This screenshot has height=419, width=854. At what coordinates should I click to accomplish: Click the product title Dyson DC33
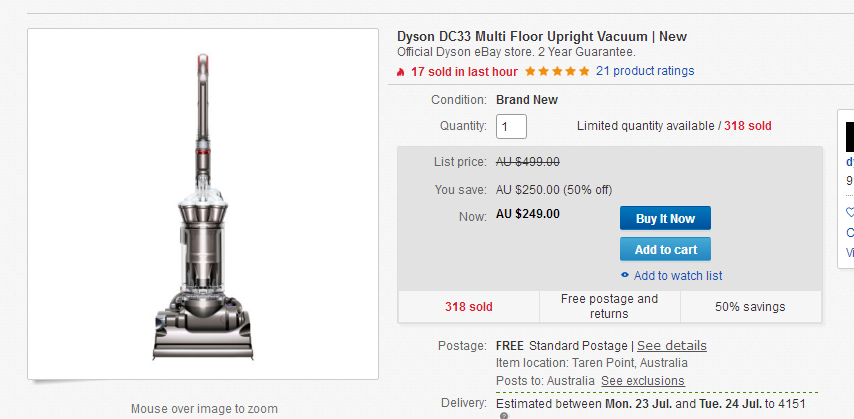[x=542, y=37]
